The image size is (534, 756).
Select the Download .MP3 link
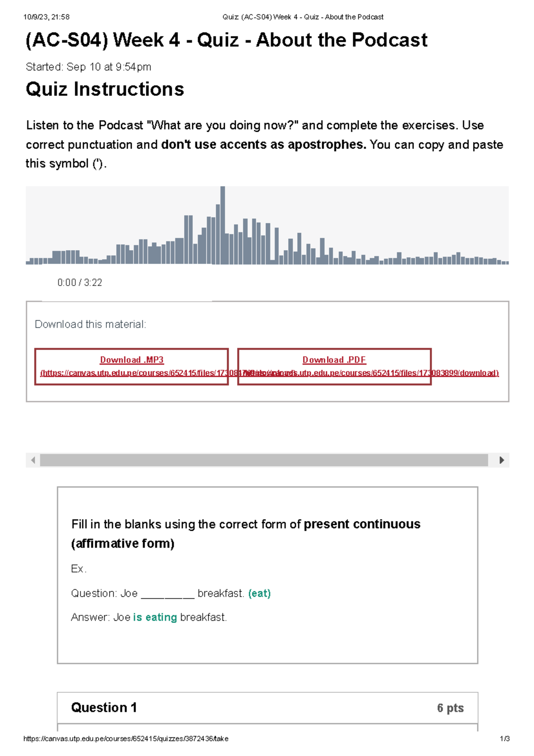tap(132, 360)
